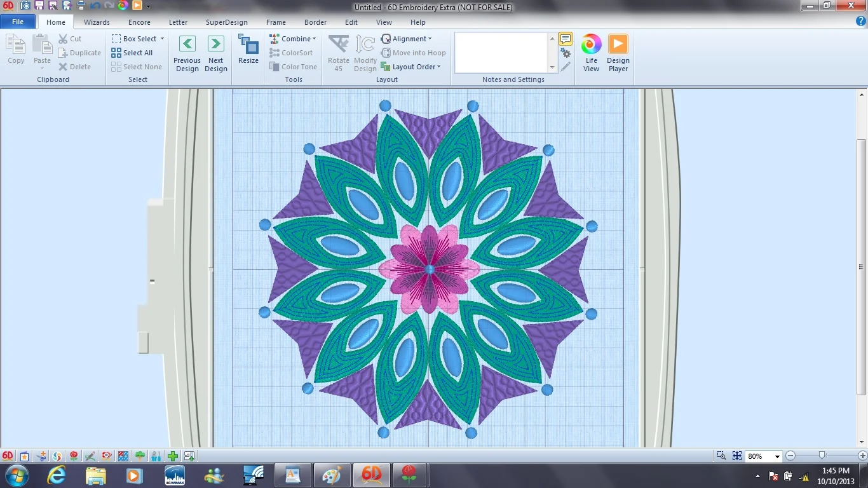
Task: Open Internet Explorer from the taskbar
Action: pyautogui.click(x=57, y=475)
